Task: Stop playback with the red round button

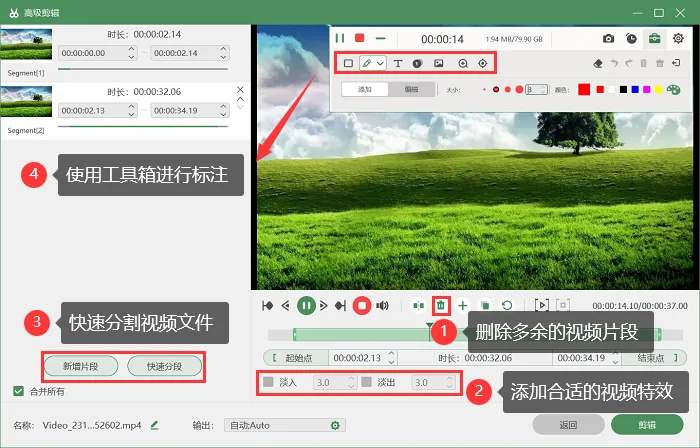Action: tap(362, 306)
